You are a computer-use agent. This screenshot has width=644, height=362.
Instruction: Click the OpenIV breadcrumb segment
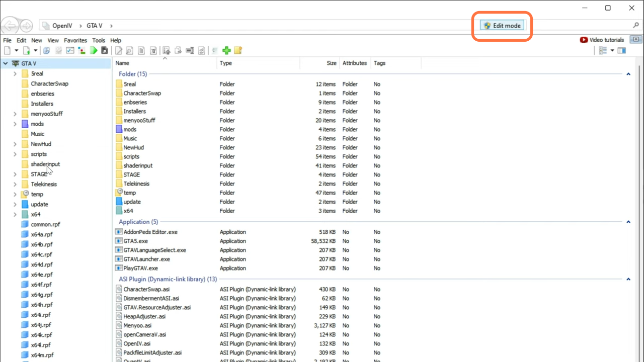(63, 26)
